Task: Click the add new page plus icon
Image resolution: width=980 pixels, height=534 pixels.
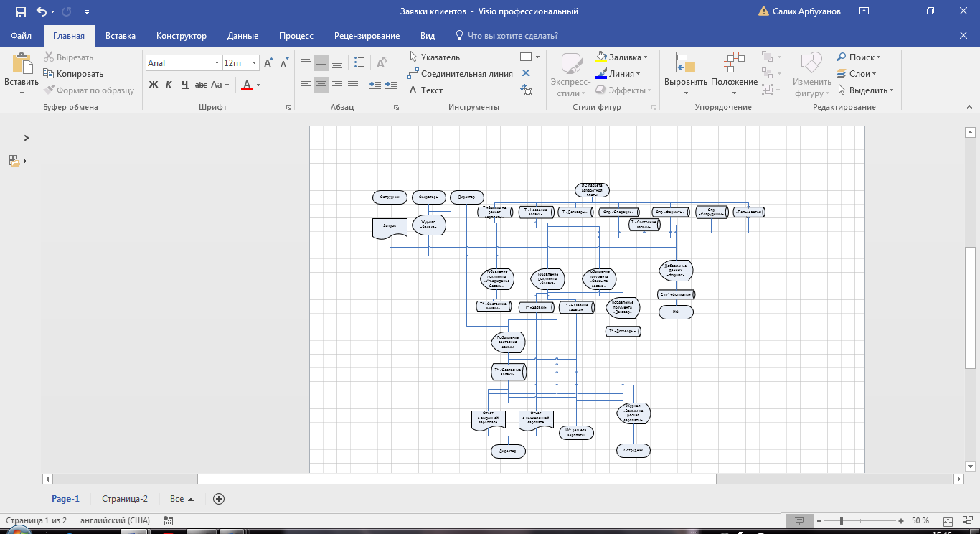Action: (219, 499)
